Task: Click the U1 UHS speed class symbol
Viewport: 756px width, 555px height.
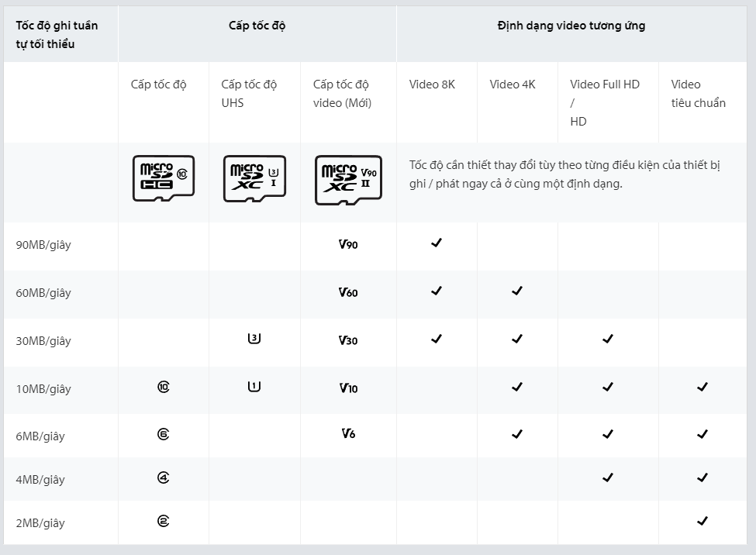Action: (x=254, y=386)
